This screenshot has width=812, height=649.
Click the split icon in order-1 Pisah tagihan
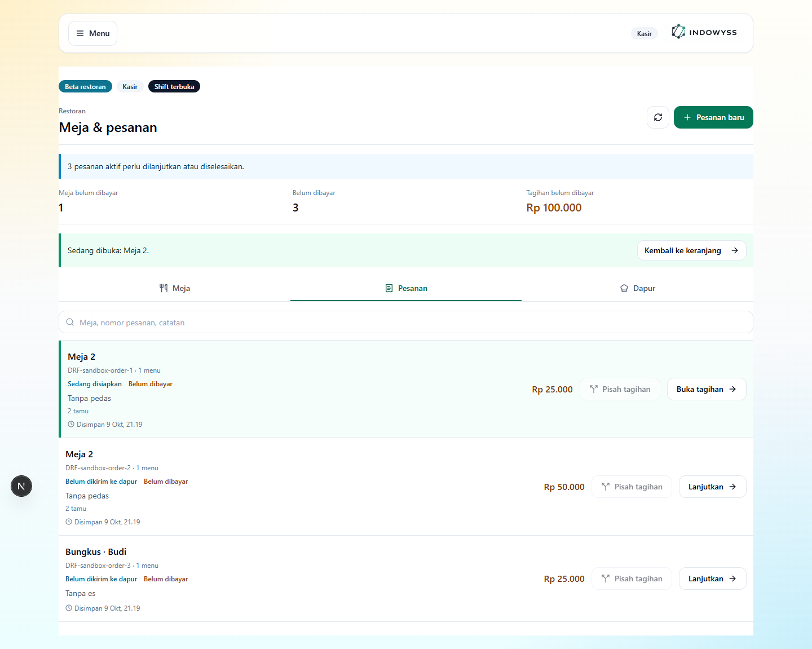pyautogui.click(x=594, y=389)
